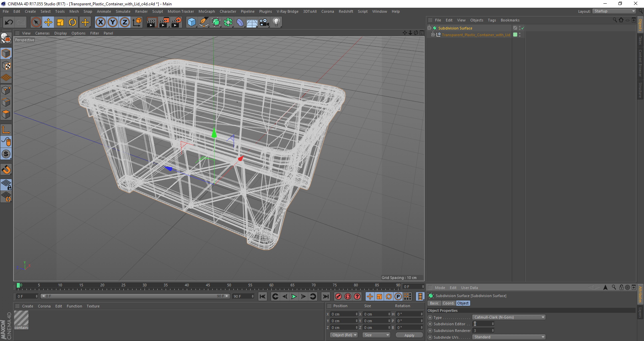
Task: Add a Floor environment object
Action: click(x=252, y=22)
